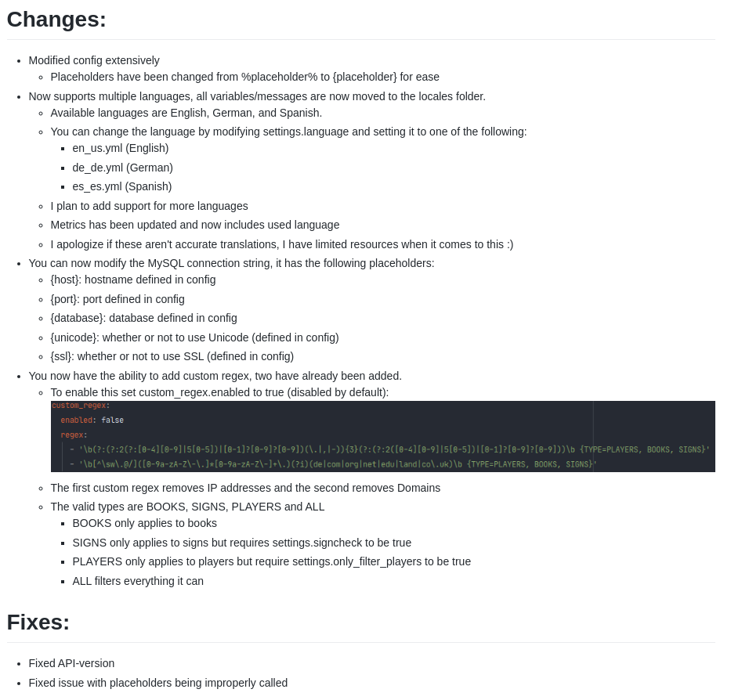731x700 pixels.
Task: Click "SIGNS only applies to signs" line
Action: pos(242,543)
